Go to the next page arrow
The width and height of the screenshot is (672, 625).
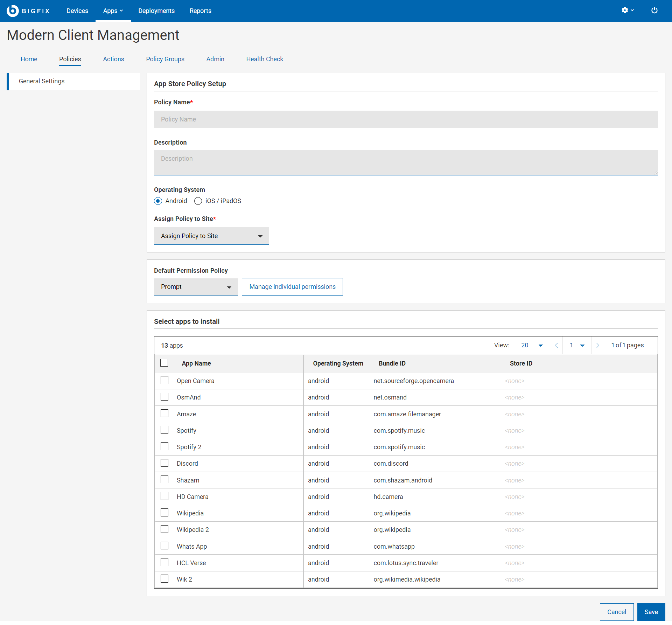tap(597, 346)
